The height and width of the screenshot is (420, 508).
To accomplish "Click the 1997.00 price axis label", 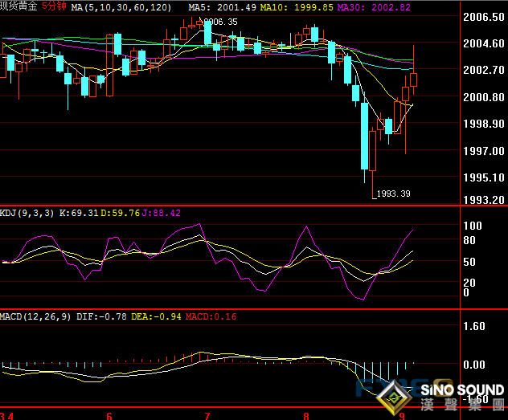I will (484, 151).
